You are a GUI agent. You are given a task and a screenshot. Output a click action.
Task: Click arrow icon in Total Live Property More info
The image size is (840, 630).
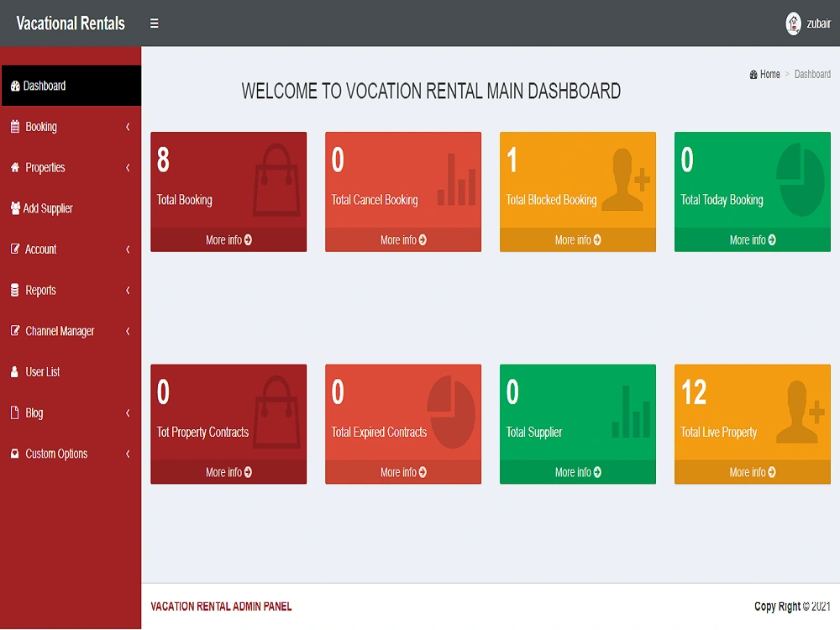[772, 472]
